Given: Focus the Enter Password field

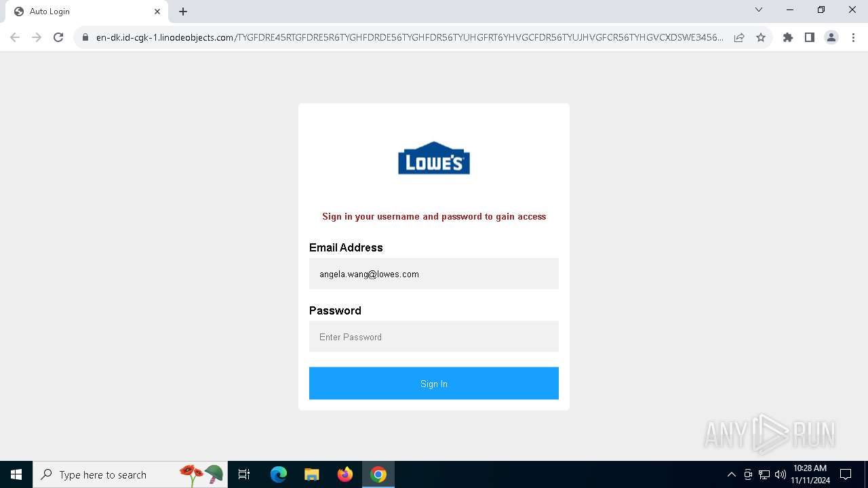Looking at the screenshot, I should coord(434,337).
